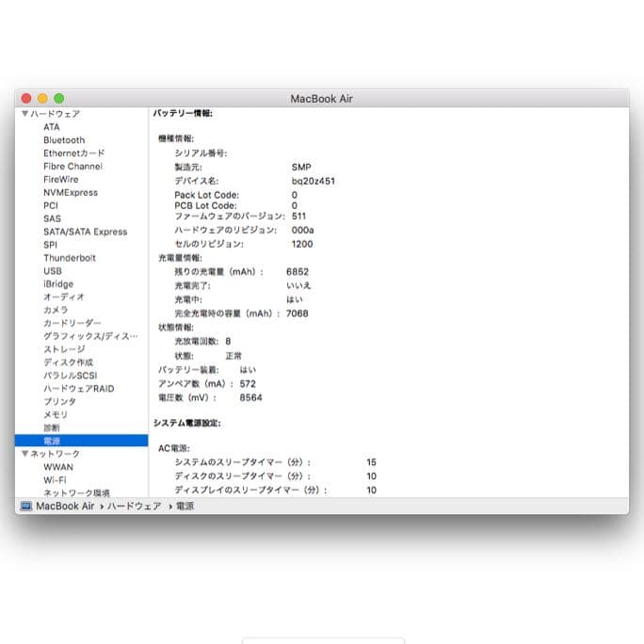Click the PCB Lot Code label
Screen dimensions: 644x644
pos(205,206)
